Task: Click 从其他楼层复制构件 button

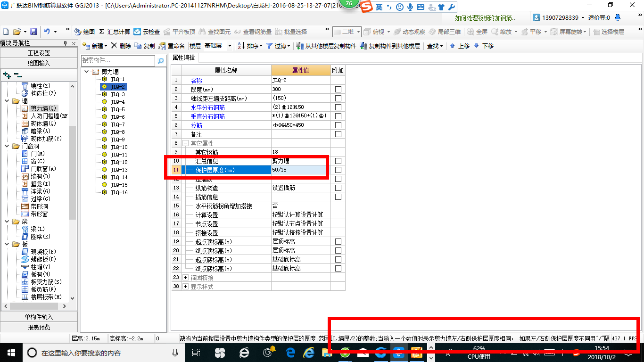Action: (x=326, y=46)
